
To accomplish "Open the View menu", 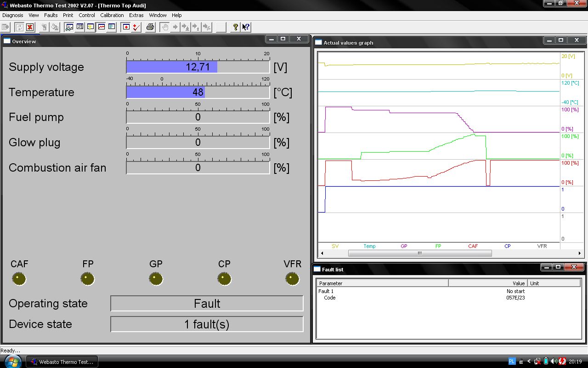I will 34,15.
